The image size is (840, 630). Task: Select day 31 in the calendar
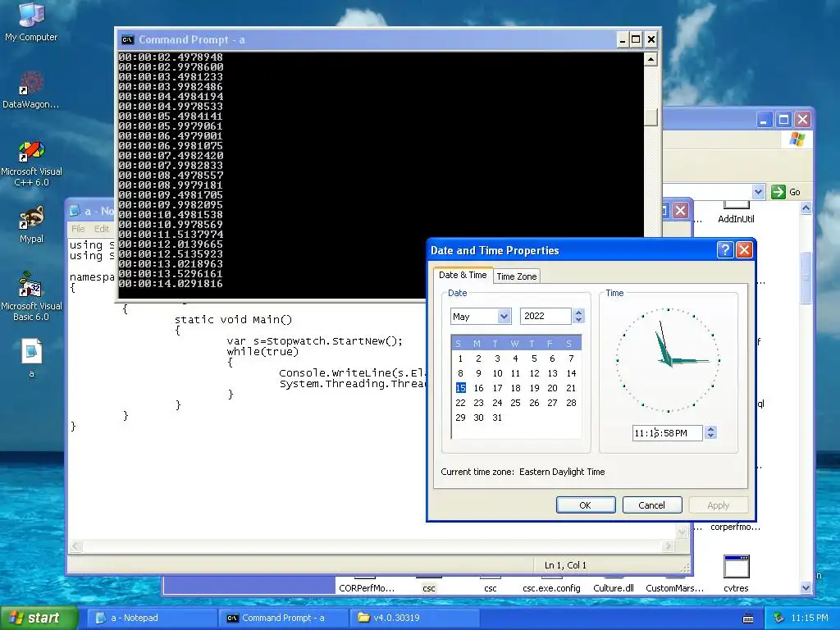(x=497, y=418)
